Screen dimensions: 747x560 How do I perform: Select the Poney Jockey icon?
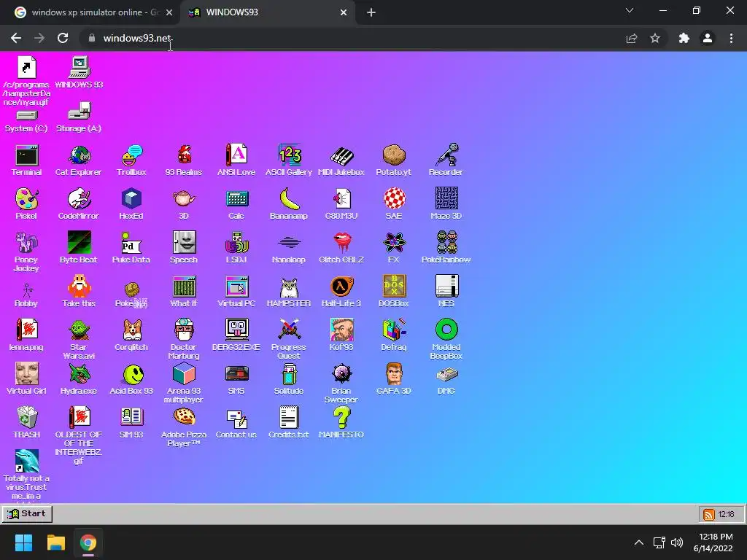pyautogui.click(x=27, y=252)
